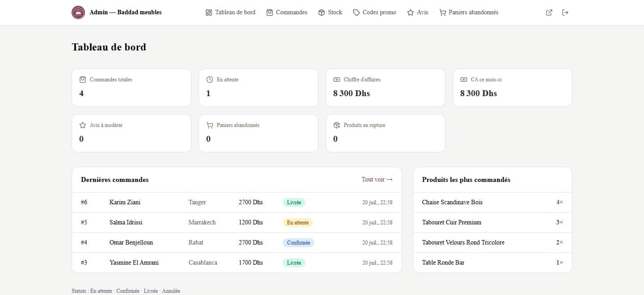Select Paniers abandonnés in navigation
The image size is (644, 295).
click(x=469, y=13)
